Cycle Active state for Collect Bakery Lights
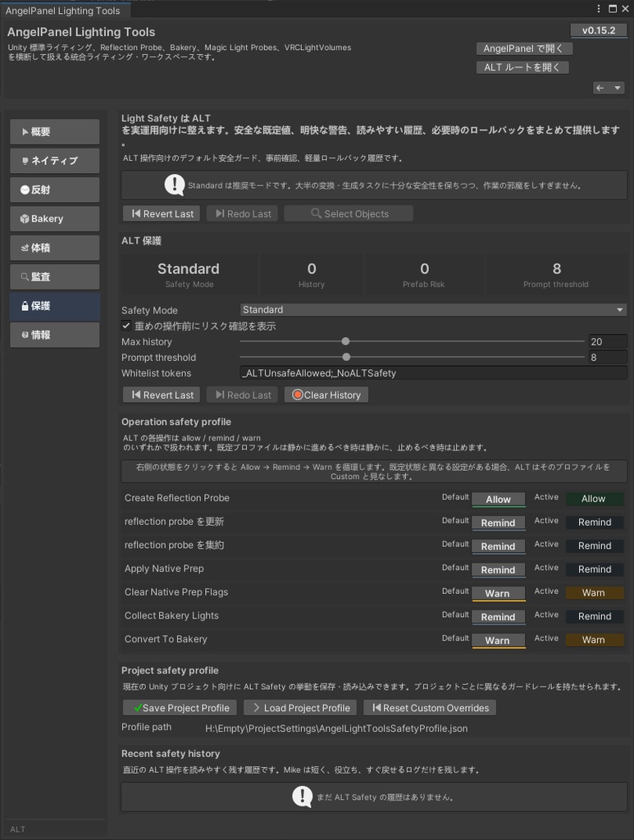 point(595,617)
